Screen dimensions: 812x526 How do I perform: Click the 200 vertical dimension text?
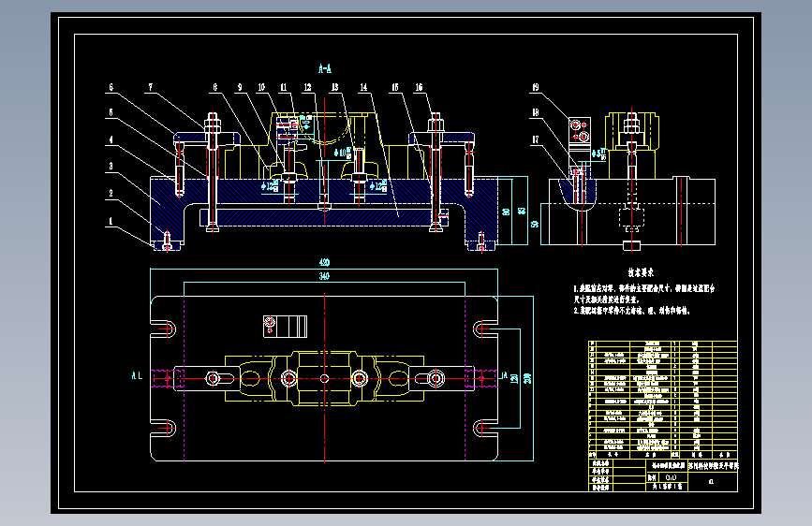(x=527, y=378)
